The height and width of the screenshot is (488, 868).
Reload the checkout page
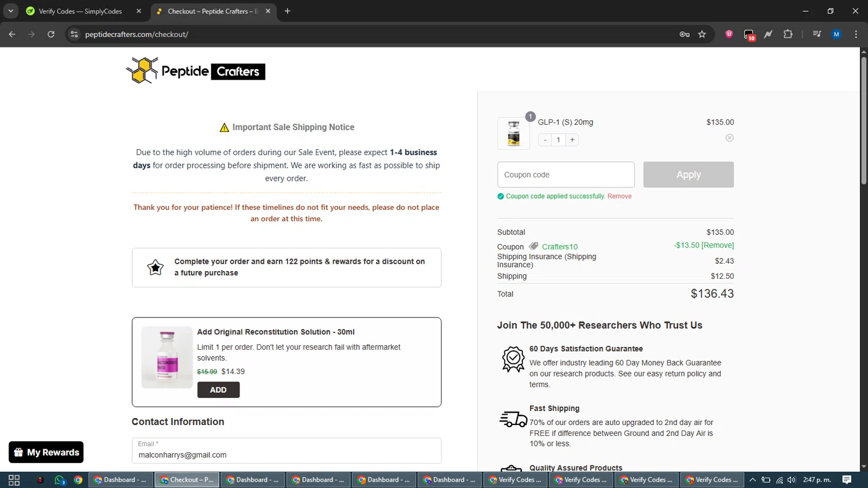click(x=51, y=34)
